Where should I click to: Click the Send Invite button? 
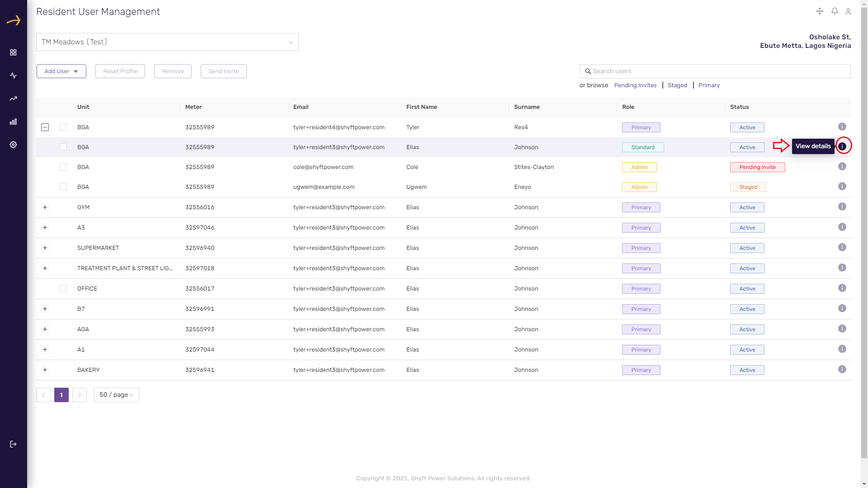(x=224, y=71)
